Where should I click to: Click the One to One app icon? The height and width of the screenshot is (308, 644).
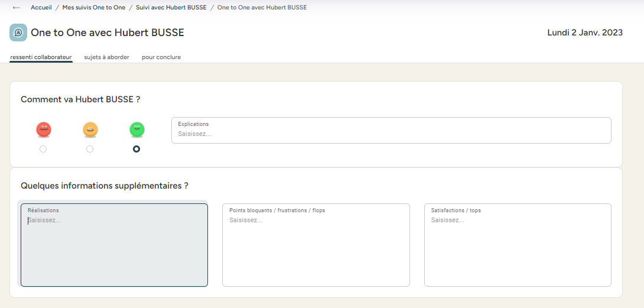(x=18, y=33)
